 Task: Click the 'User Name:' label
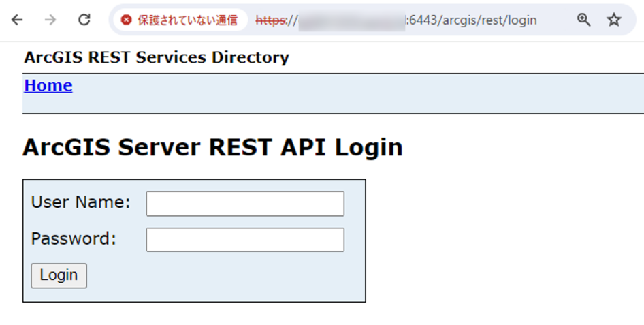[x=80, y=202]
